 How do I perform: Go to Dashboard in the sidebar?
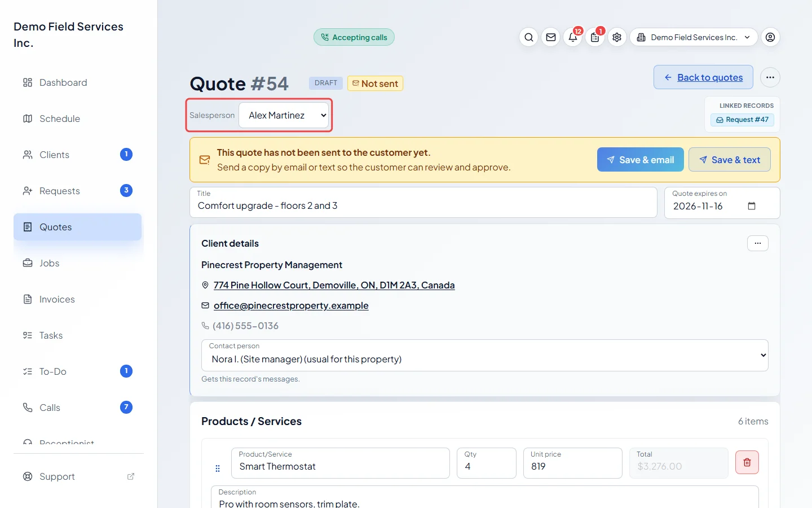78,82
